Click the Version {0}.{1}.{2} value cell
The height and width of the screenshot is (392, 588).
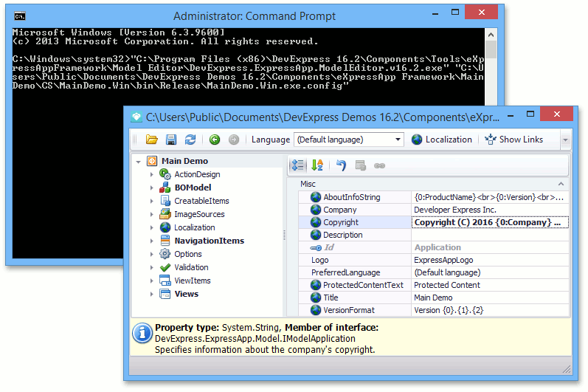tap(490, 310)
